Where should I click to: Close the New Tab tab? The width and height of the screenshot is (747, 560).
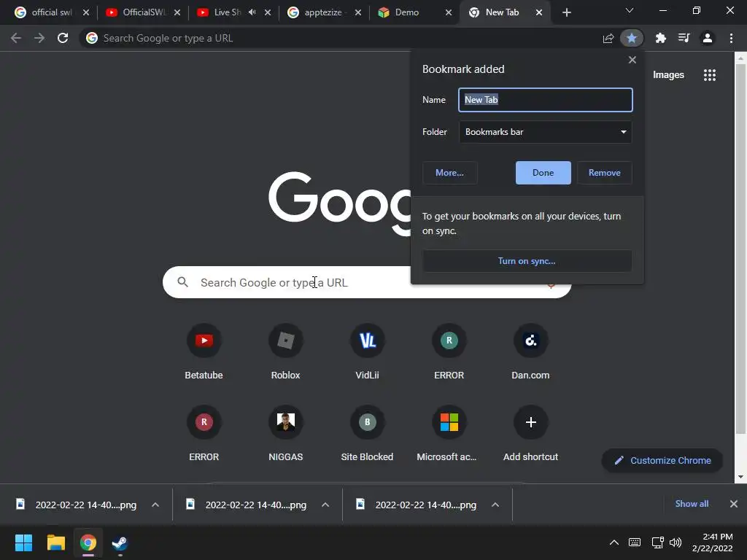[x=539, y=12]
